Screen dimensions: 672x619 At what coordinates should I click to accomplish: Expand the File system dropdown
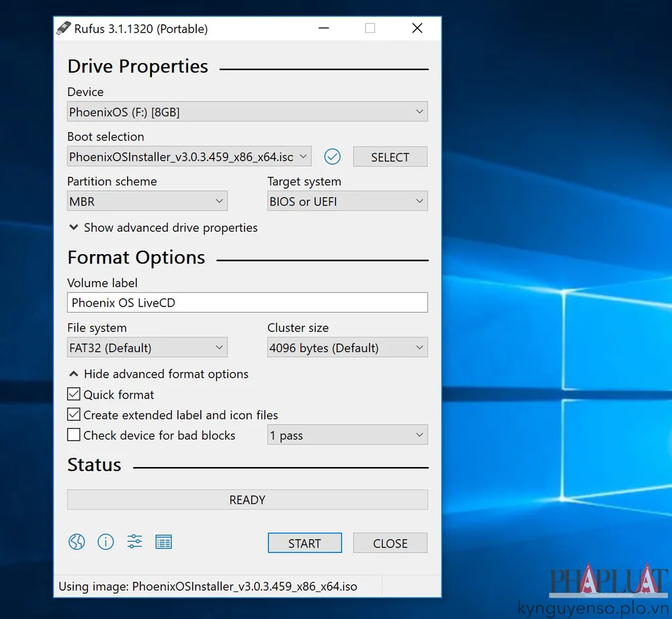click(147, 347)
